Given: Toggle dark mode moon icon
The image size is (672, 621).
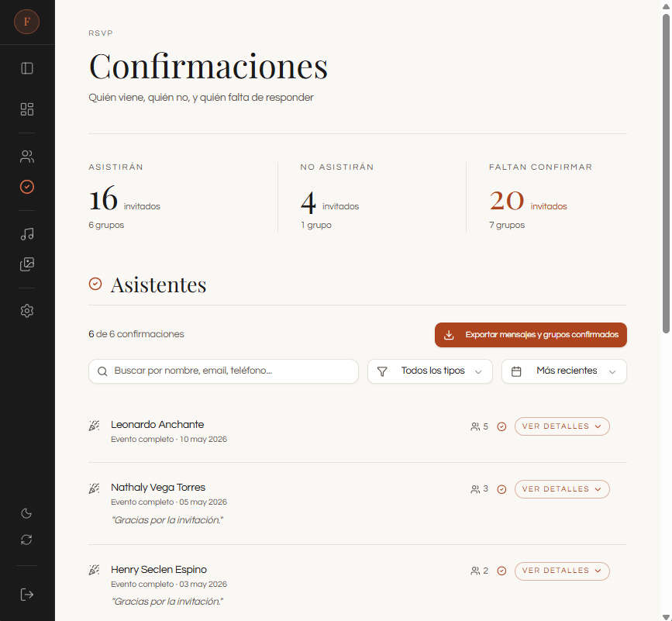Looking at the screenshot, I should click(x=26, y=513).
